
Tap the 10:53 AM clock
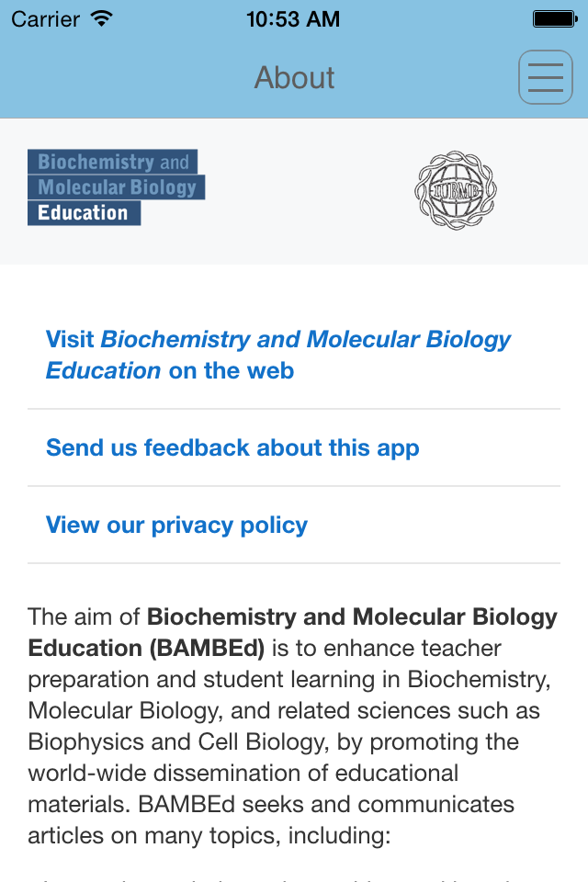[293, 19]
